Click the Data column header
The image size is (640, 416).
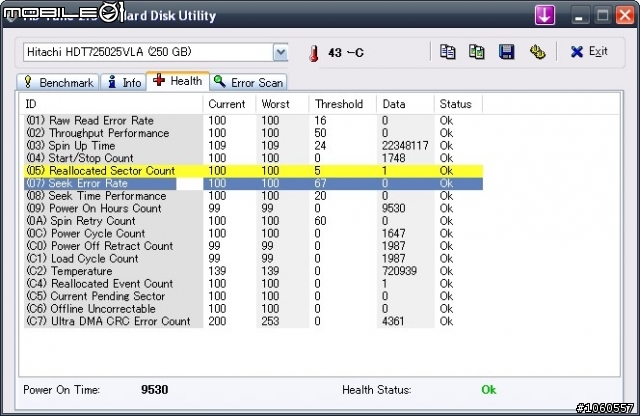click(405, 104)
